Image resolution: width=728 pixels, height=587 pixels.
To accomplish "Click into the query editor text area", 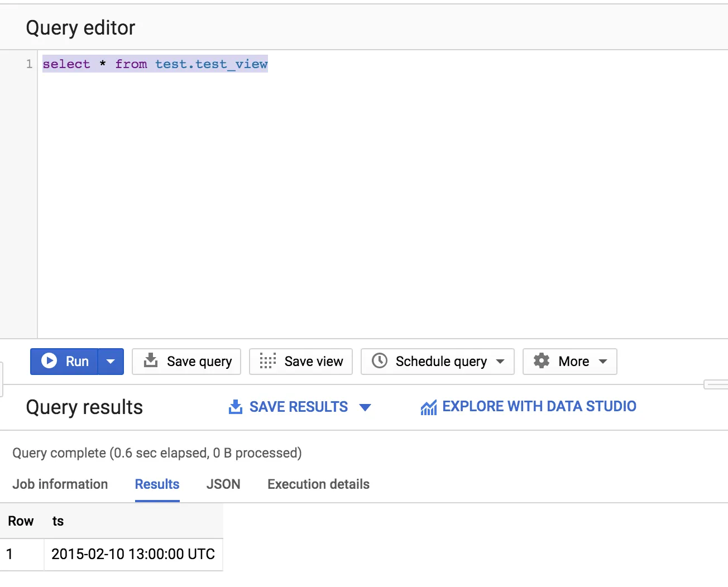I will pyautogui.click(x=383, y=195).
